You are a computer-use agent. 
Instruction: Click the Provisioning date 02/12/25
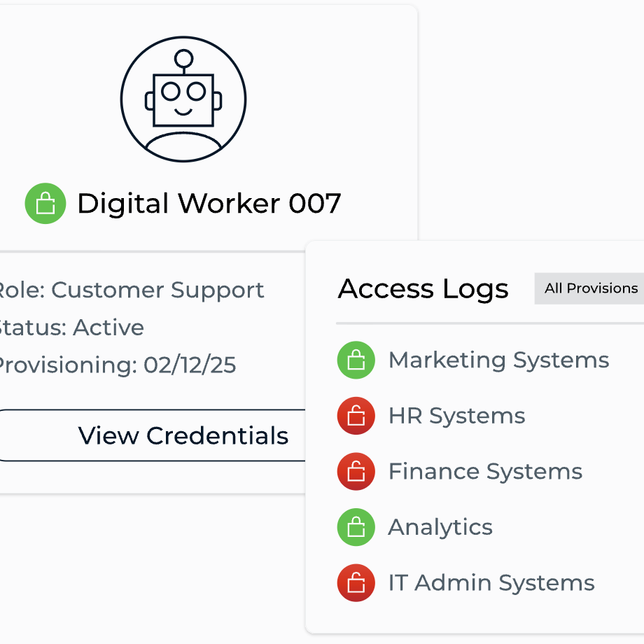(x=189, y=365)
